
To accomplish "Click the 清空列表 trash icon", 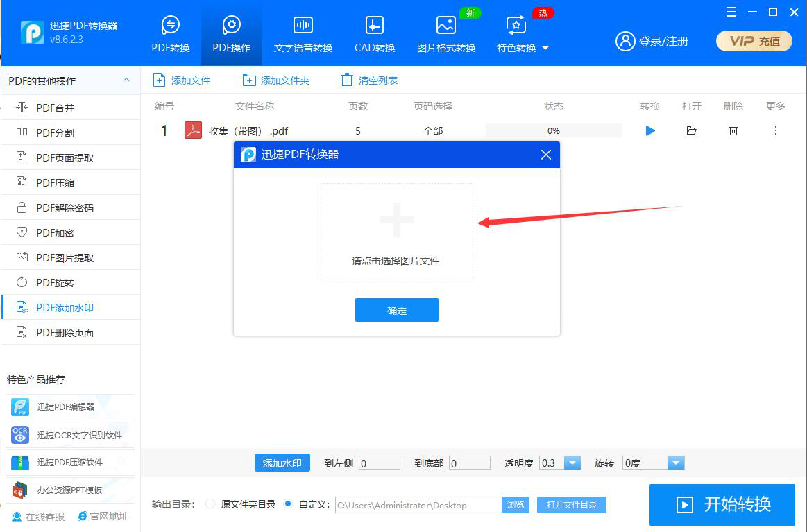I will point(347,80).
